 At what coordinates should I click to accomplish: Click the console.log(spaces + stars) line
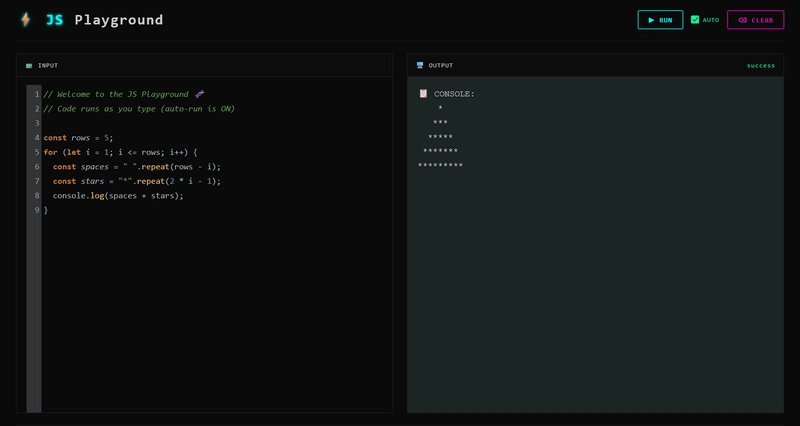point(118,195)
